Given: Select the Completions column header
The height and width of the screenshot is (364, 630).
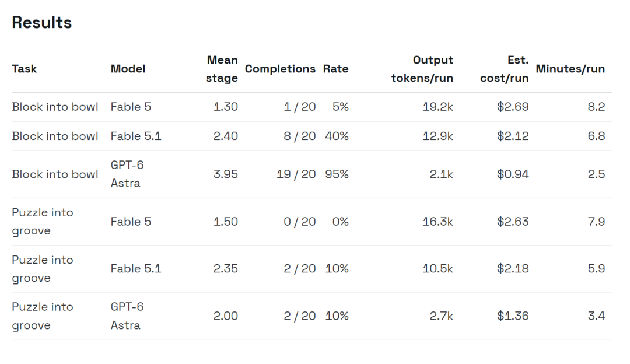Looking at the screenshot, I should click(x=280, y=69).
